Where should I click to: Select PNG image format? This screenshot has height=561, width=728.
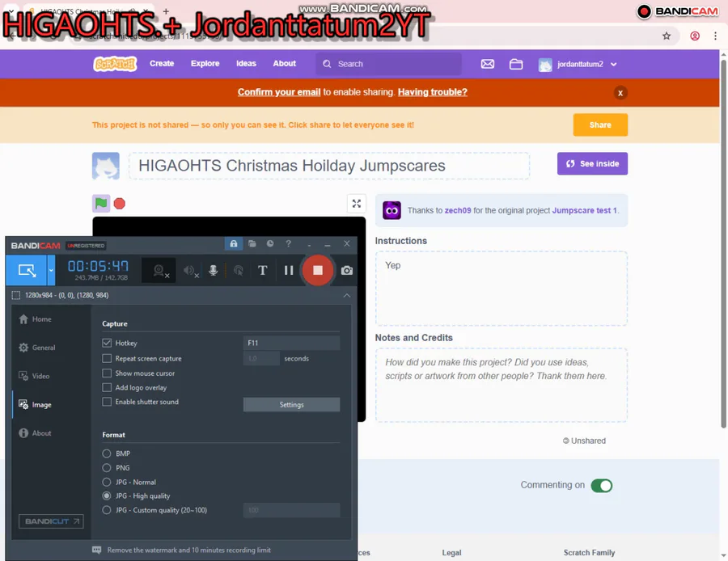click(x=107, y=468)
